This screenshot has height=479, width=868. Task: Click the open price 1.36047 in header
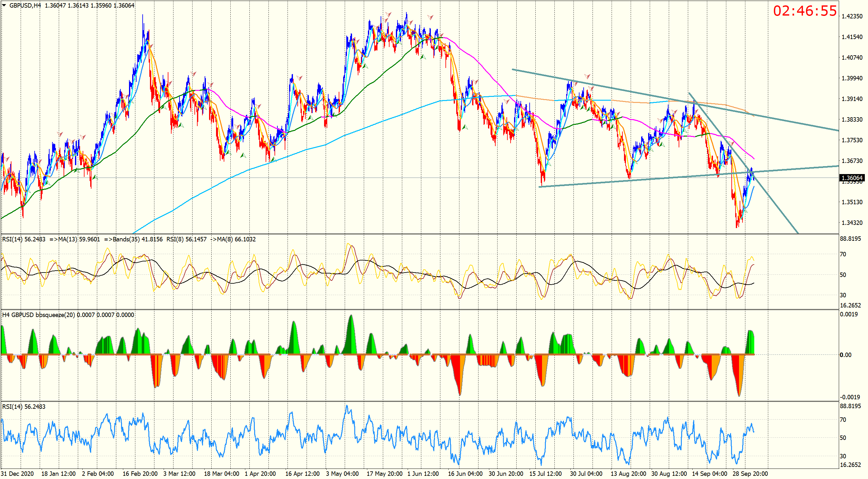pyautogui.click(x=55, y=5)
